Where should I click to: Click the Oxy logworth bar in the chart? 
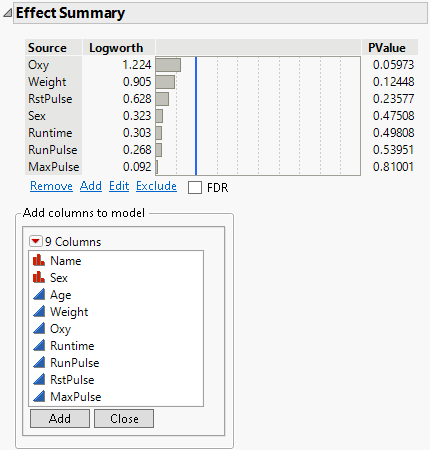point(168,65)
